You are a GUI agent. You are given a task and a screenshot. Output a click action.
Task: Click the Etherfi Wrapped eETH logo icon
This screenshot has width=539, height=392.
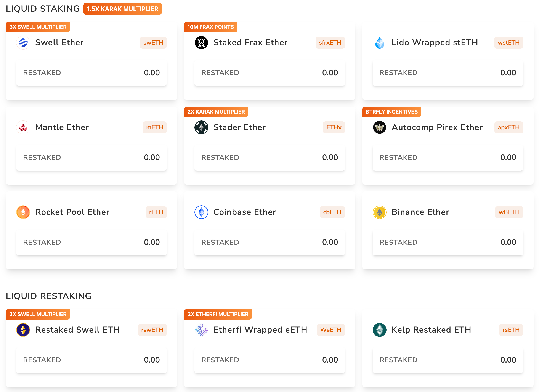[201, 330]
